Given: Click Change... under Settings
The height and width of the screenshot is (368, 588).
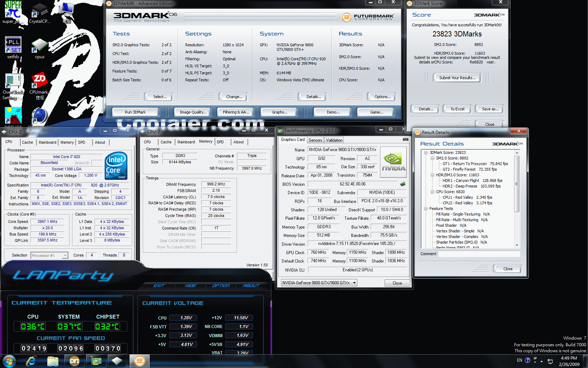Looking at the screenshot, I should tap(234, 97).
